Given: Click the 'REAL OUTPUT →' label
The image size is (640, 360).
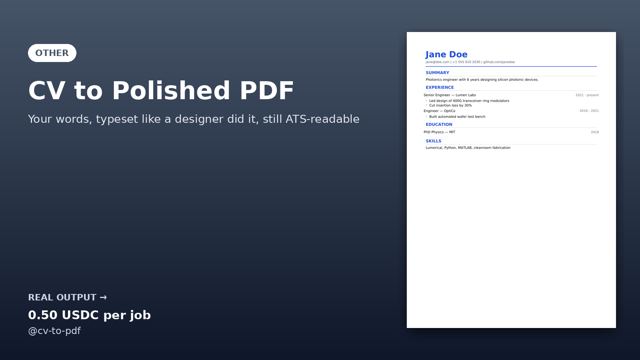Looking at the screenshot, I should point(67,297).
